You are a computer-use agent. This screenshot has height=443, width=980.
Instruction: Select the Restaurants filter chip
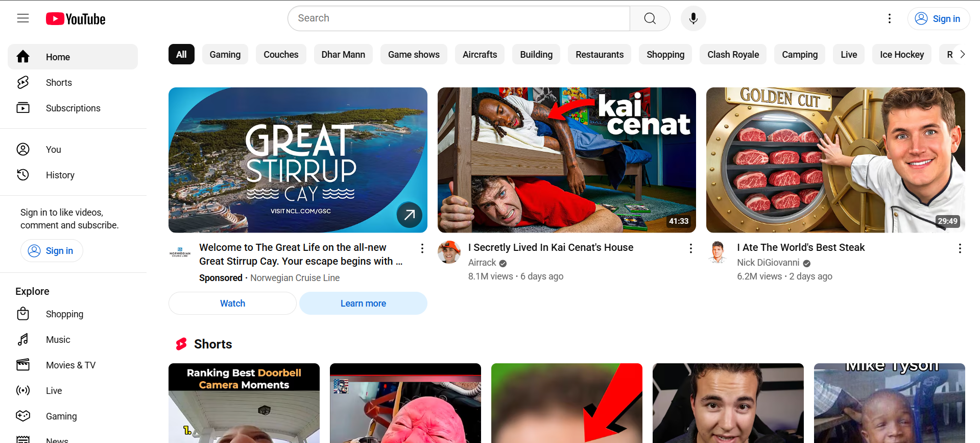600,54
